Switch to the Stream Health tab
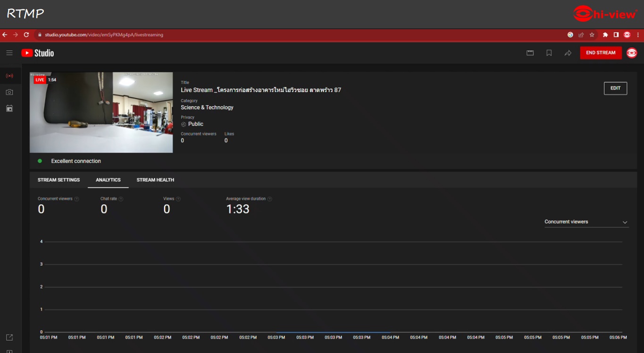The width and height of the screenshot is (644, 353). click(155, 180)
